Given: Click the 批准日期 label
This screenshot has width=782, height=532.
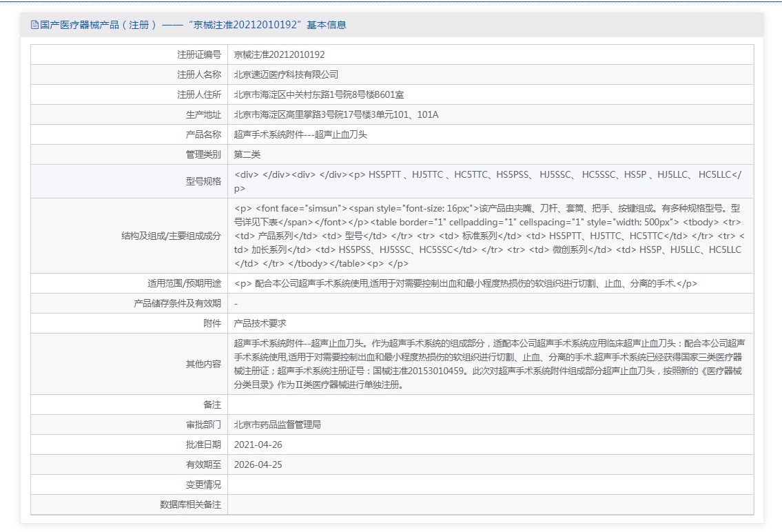Looking at the screenshot, I should tap(203, 444).
